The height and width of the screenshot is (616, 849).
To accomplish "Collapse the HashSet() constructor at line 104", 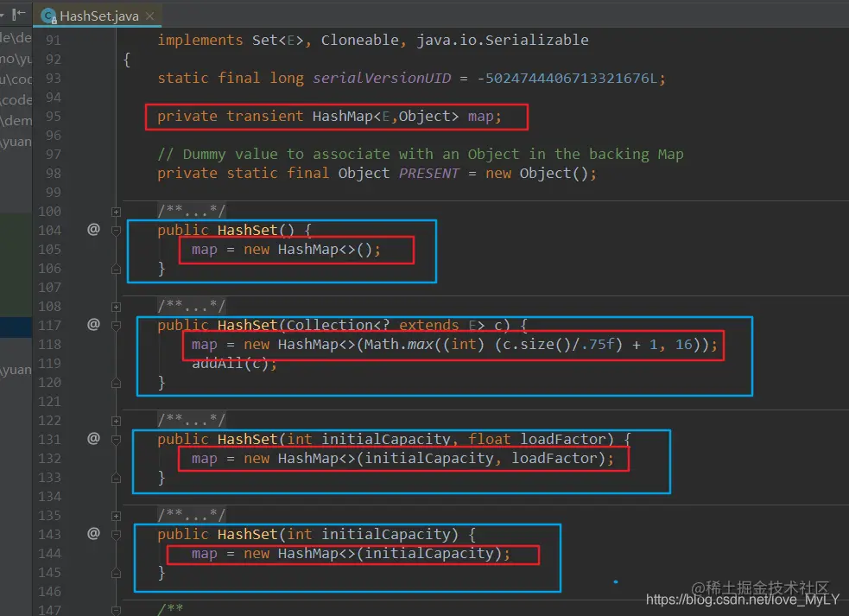I will 116,231.
